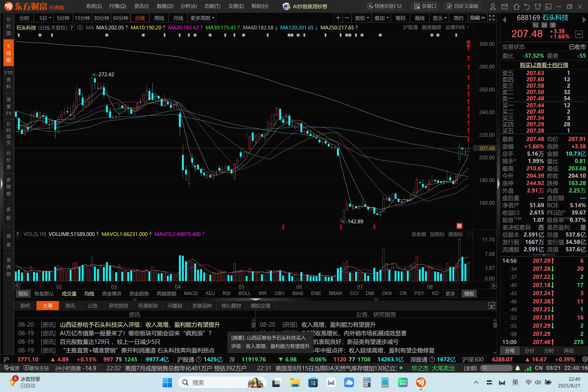
Task: Open 复权 adjustment dropdown
Action: coord(362,18)
